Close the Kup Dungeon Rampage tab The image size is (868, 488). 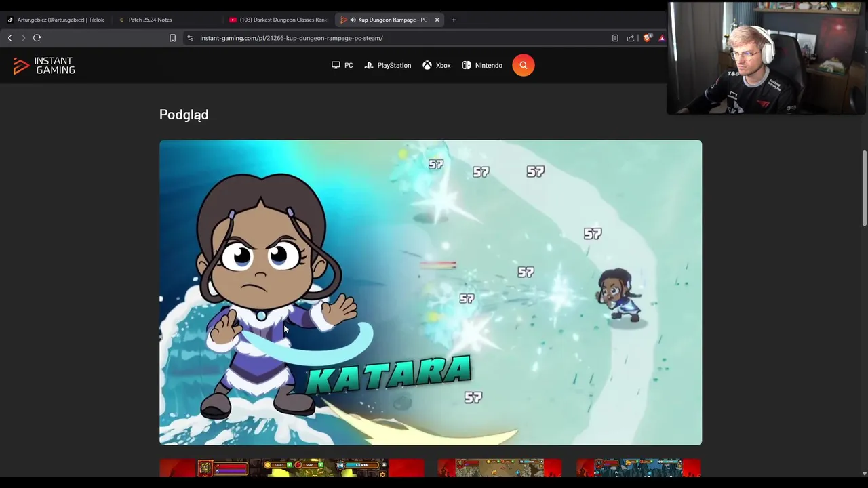click(437, 20)
